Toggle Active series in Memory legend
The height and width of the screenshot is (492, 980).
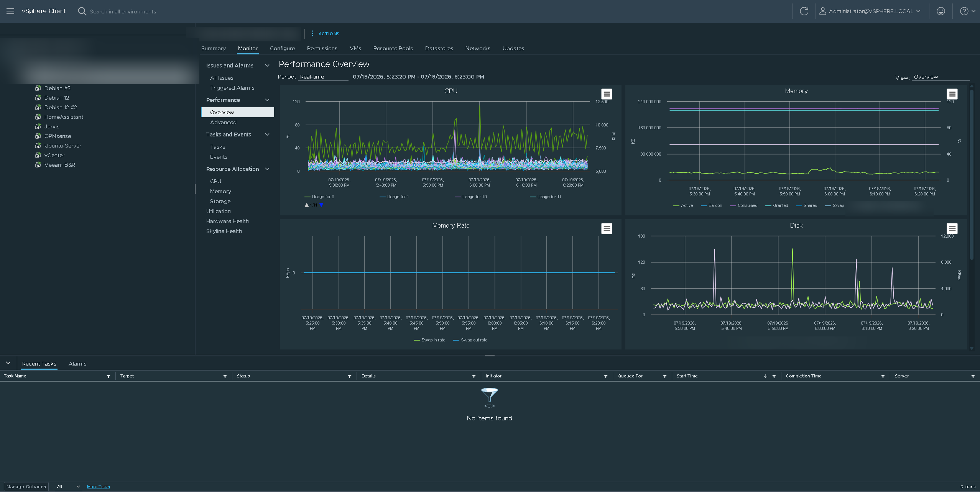pyautogui.click(x=683, y=205)
